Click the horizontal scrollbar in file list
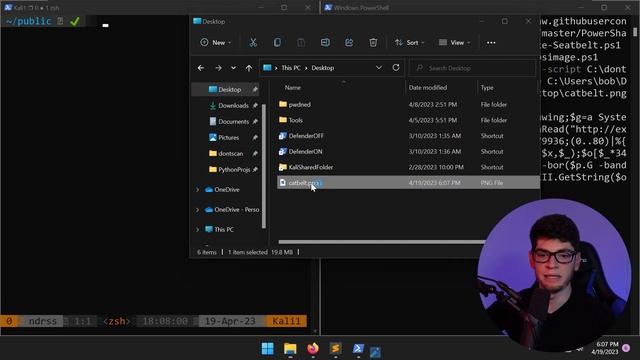Image resolution: width=640 pixels, height=360 pixels. coord(381,242)
